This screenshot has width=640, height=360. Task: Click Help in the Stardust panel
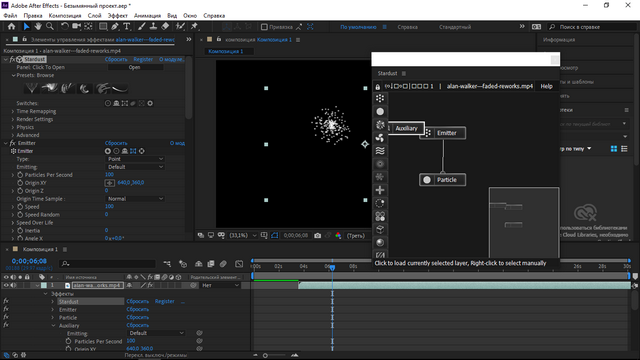[x=546, y=86]
